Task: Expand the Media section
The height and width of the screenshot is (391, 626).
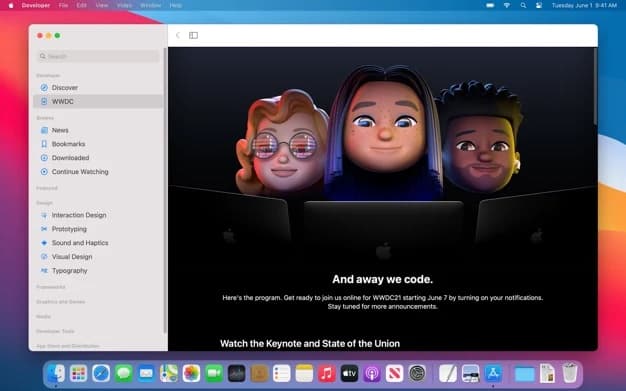Action: coord(44,317)
